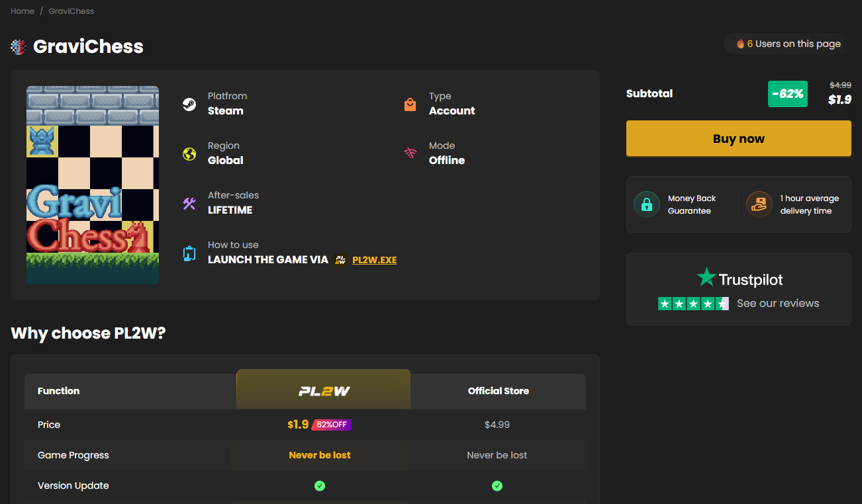The image size is (862, 504).
Task: Click the Steam platform icon
Action: [x=189, y=105]
